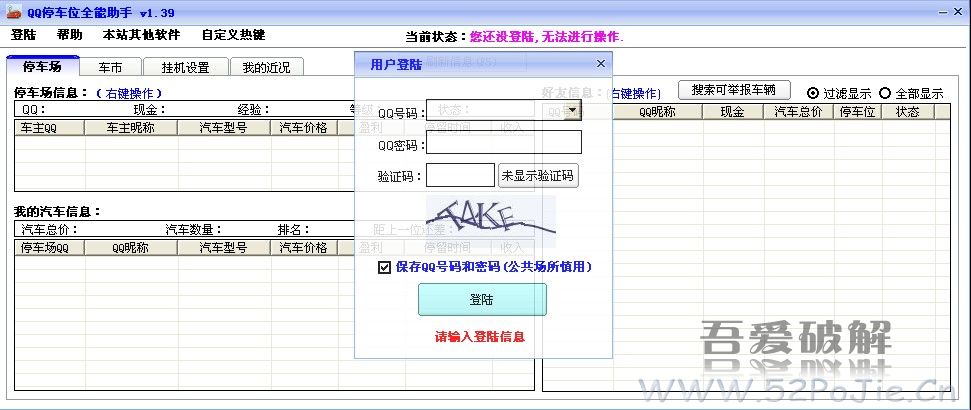Click the 车主昵称 column header
The width and height of the screenshot is (971, 410).
point(131,128)
